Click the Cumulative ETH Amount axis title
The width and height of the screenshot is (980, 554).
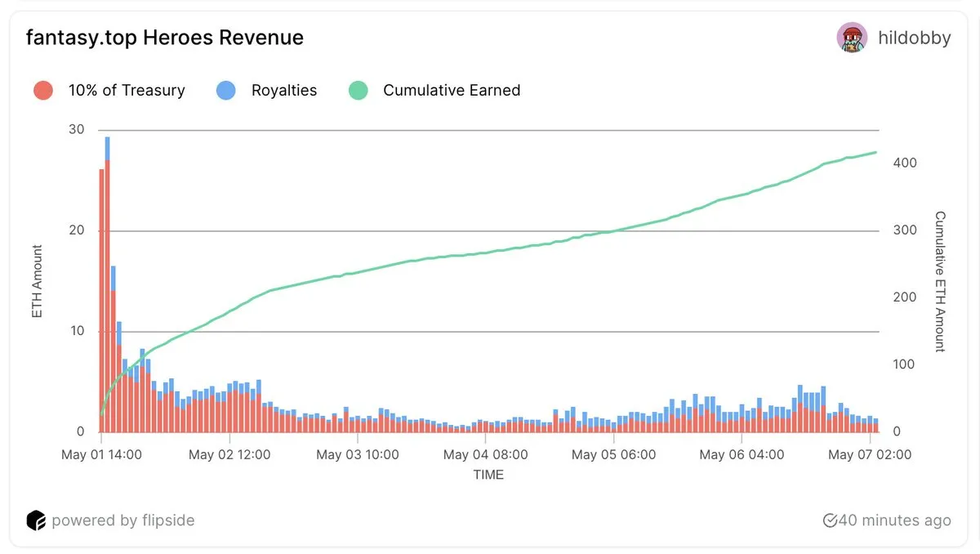point(940,281)
